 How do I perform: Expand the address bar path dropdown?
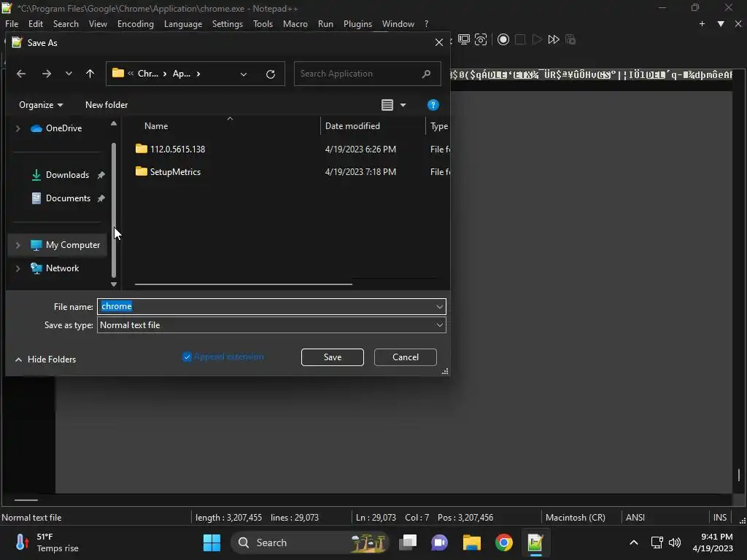[244, 74]
